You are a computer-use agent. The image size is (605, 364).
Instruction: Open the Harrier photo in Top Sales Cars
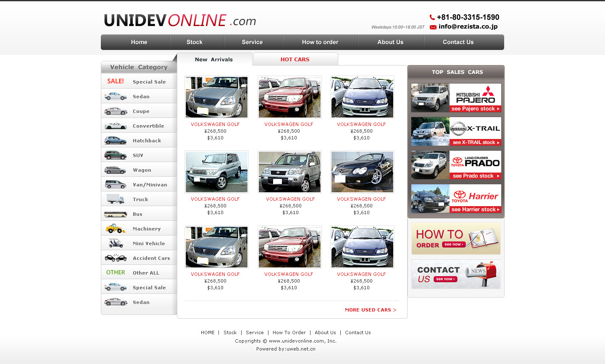[x=430, y=199]
